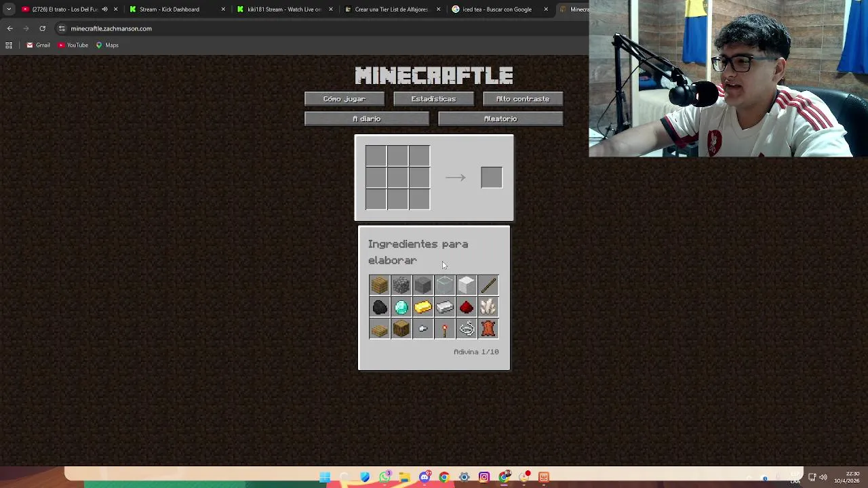
Task: Pick the cobblestone ingredient
Action: pyautogui.click(x=401, y=285)
